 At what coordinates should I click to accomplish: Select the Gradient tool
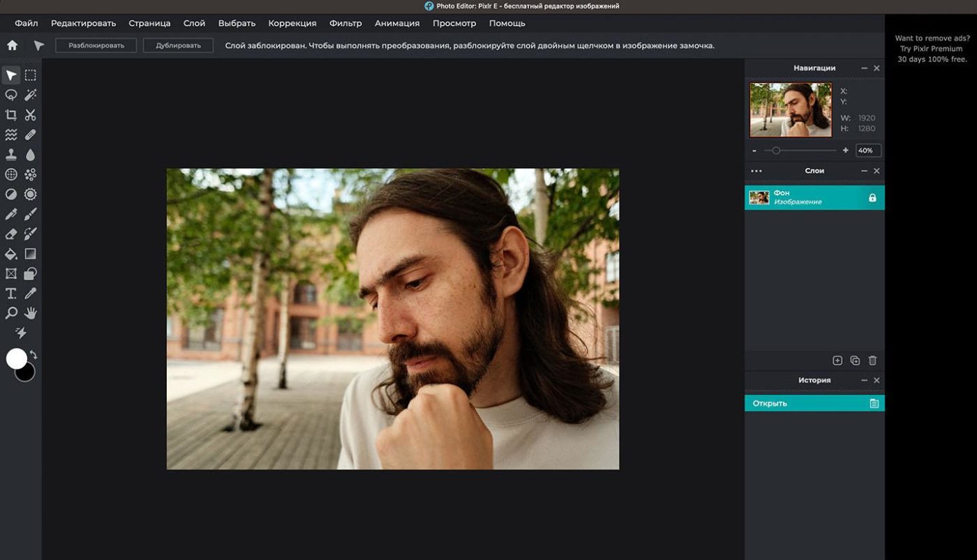click(x=31, y=254)
